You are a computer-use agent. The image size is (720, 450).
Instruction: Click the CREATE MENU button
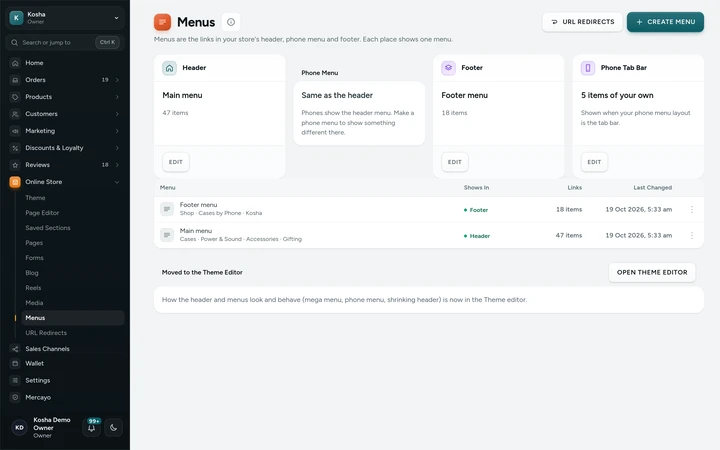[x=665, y=22]
